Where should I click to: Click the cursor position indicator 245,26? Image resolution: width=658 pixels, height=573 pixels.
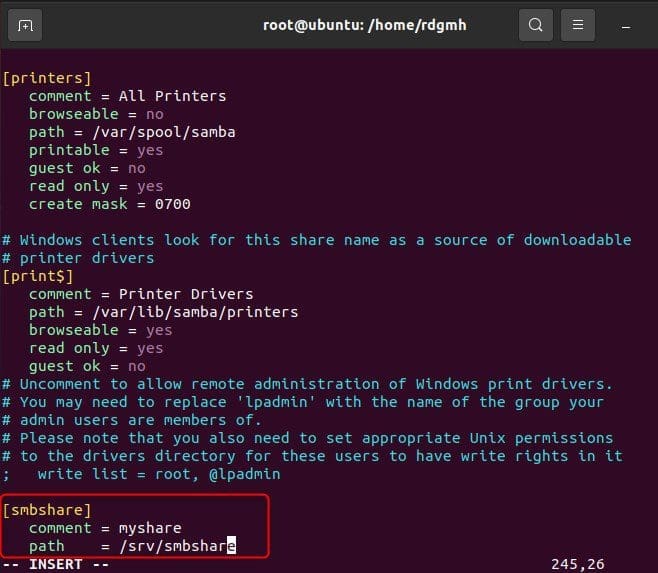[x=578, y=564]
